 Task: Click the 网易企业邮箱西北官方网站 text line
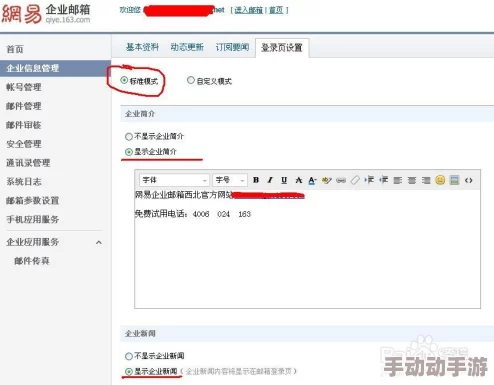pyautogui.click(x=184, y=195)
